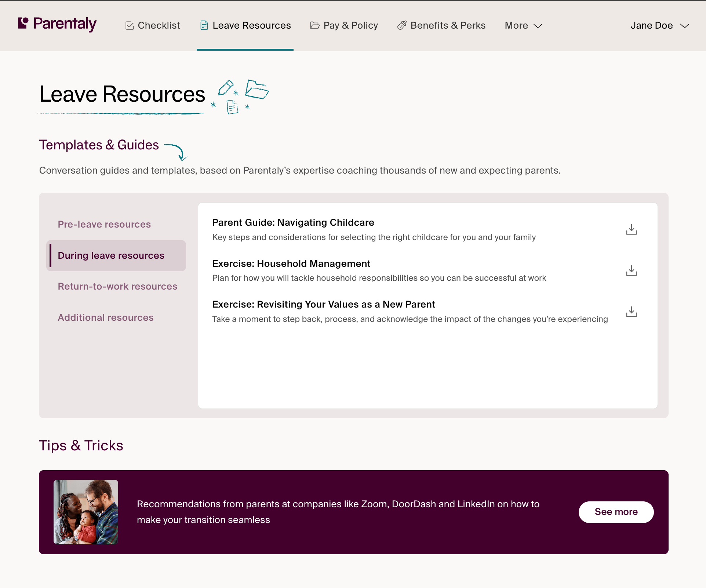Open Parent Guide: Navigating Childcare title

(x=293, y=222)
